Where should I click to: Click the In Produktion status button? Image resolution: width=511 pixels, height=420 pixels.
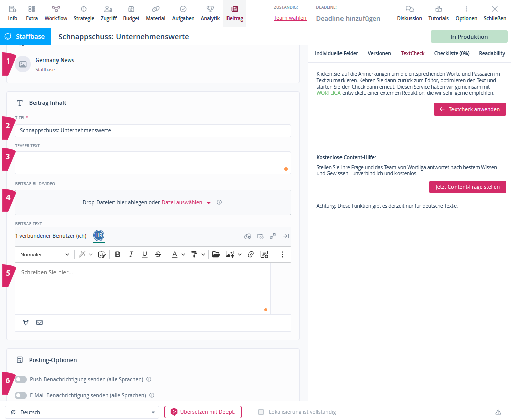point(469,37)
